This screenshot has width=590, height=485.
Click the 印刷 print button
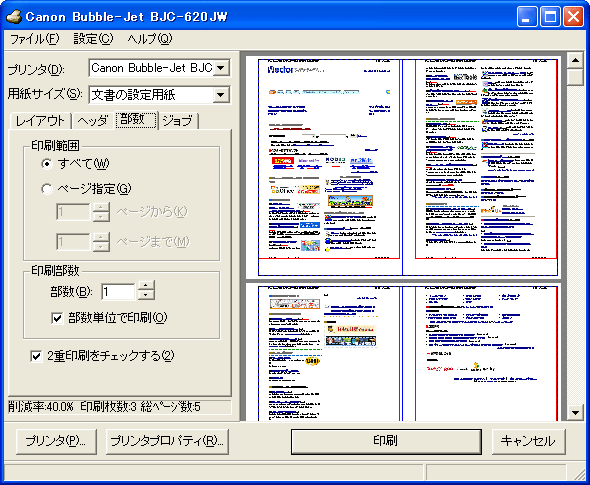click(x=386, y=441)
